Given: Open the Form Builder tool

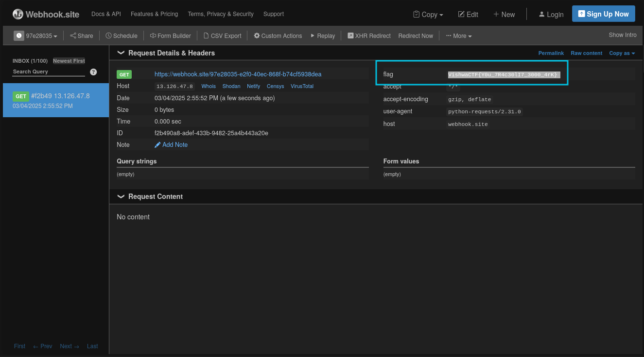Looking at the screenshot, I should pyautogui.click(x=170, y=36).
